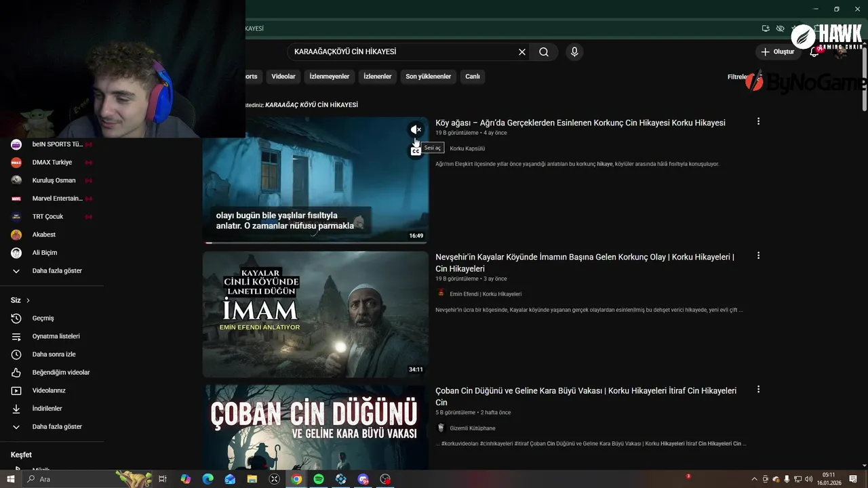This screenshot has height=488, width=868.
Task: Open the Çoban Cin Düğünü video thumbnail
Action: (x=315, y=428)
